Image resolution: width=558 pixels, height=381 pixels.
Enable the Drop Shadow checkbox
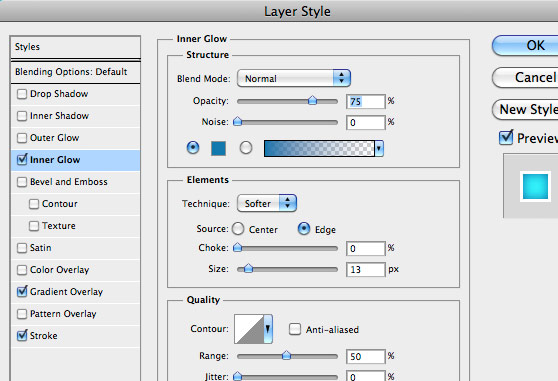[22, 94]
